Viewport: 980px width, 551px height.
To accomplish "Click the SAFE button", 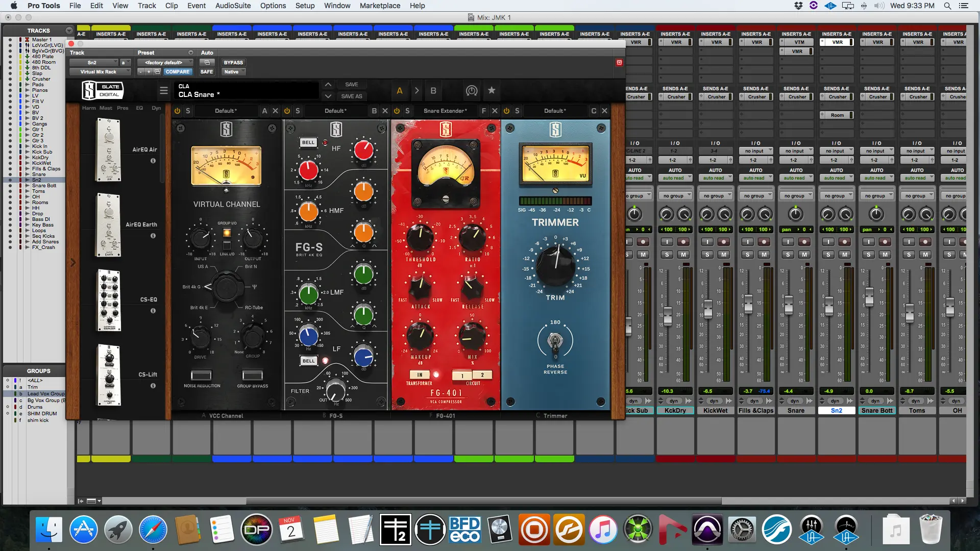I will pyautogui.click(x=207, y=72).
